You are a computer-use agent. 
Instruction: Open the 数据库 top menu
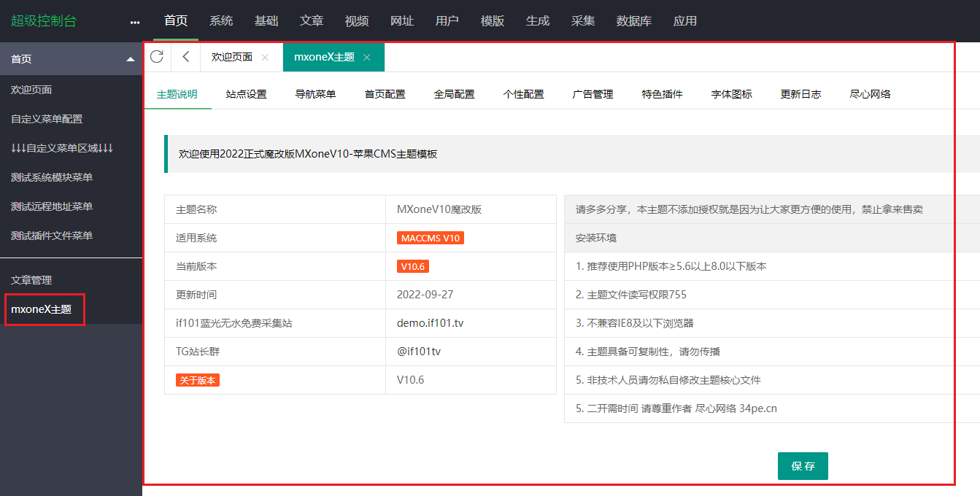click(x=634, y=21)
